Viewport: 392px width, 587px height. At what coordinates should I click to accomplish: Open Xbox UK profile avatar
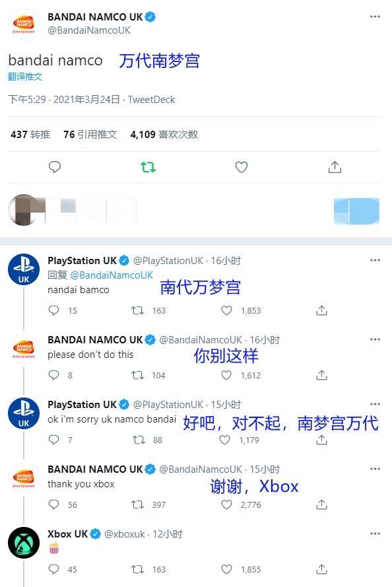(24, 543)
